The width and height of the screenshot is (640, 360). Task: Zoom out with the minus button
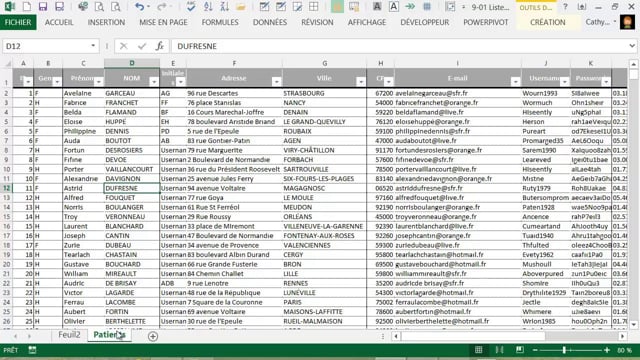click(535, 350)
